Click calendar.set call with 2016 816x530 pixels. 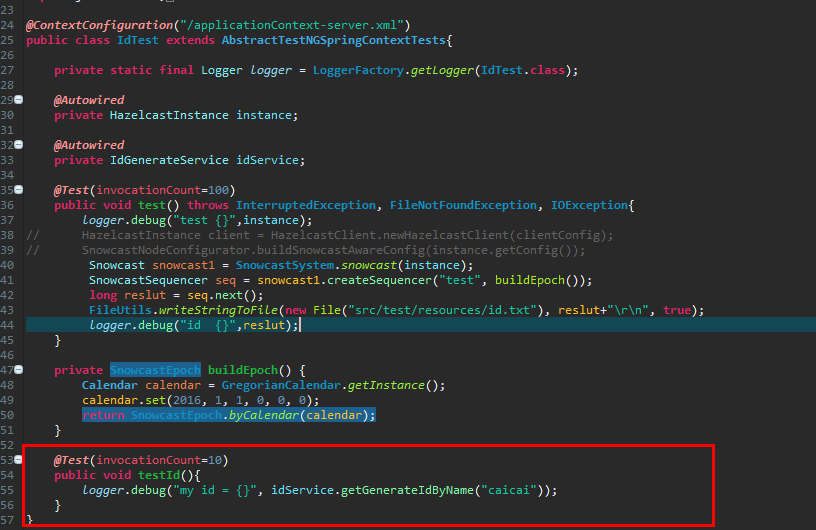pyautogui.click(x=200, y=400)
